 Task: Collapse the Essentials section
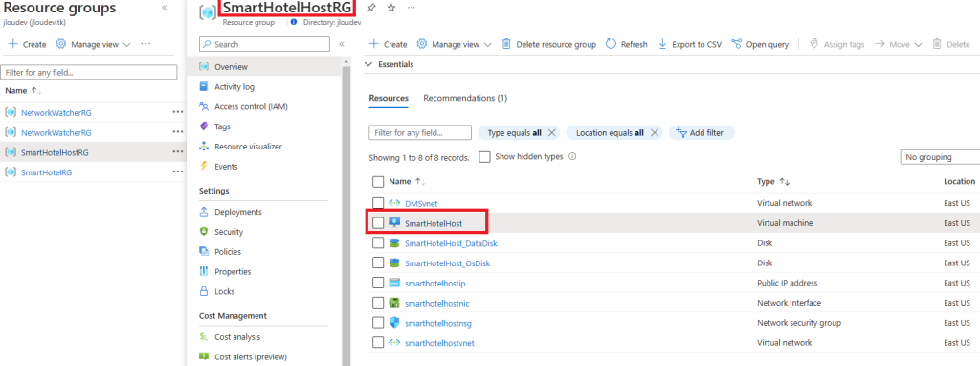pos(389,64)
